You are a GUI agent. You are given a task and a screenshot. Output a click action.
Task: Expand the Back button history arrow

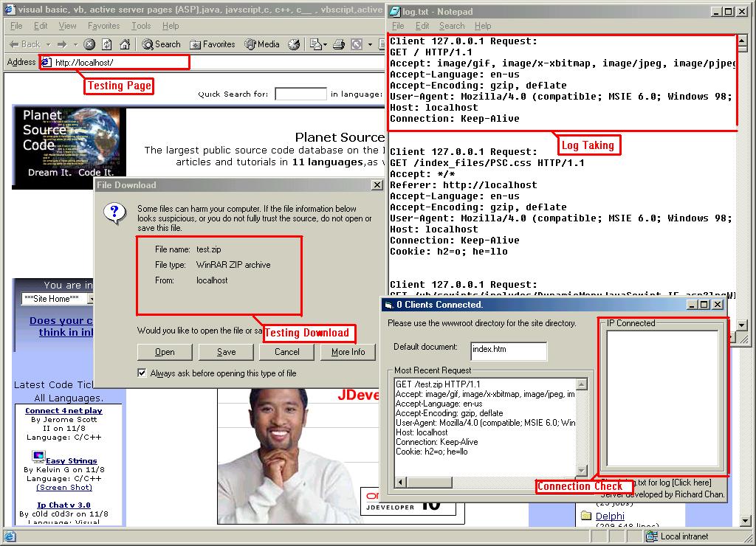click(47, 44)
